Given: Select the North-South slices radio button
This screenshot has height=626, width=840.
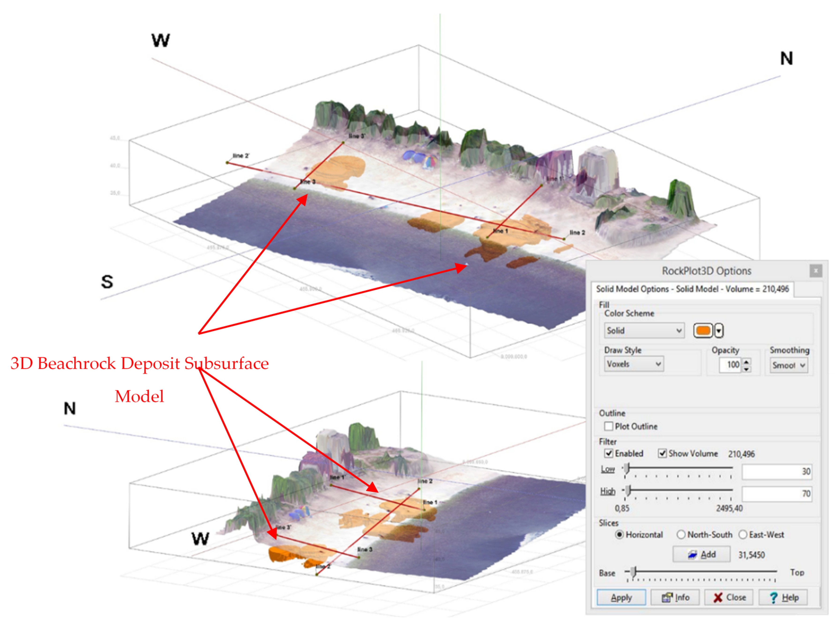Looking at the screenshot, I should [x=681, y=534].
